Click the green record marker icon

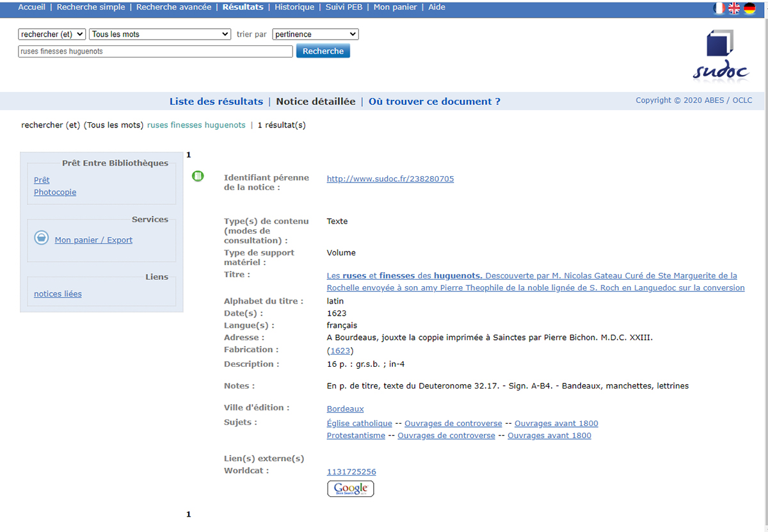[x=198, y=176]
